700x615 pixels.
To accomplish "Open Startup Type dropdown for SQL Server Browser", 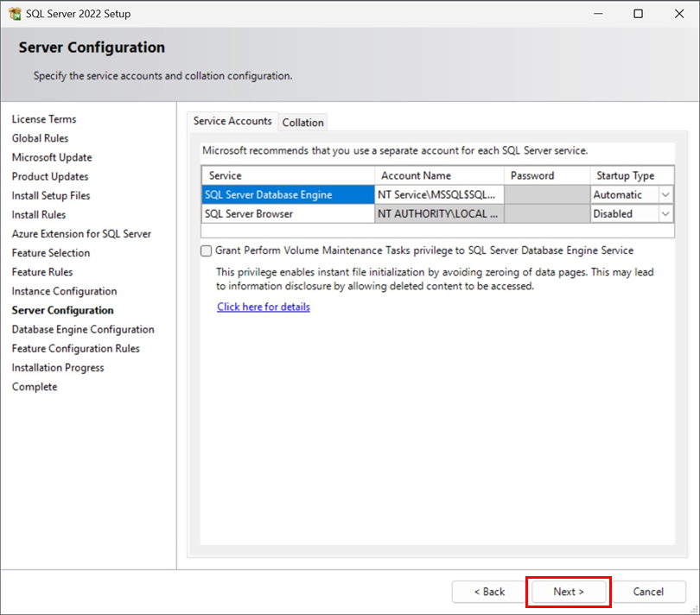I will (665, 213).
